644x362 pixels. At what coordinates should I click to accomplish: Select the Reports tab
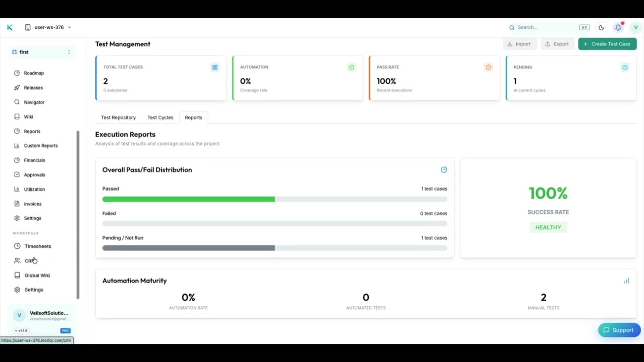[193, 118]
